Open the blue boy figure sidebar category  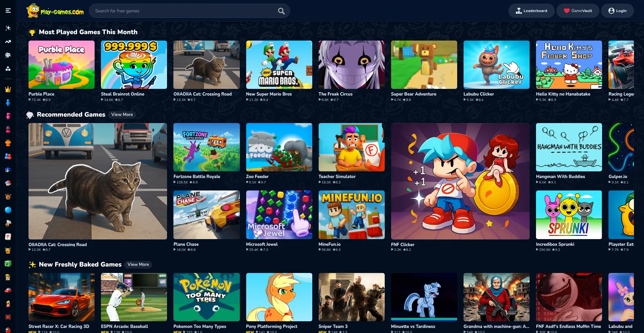8,103
